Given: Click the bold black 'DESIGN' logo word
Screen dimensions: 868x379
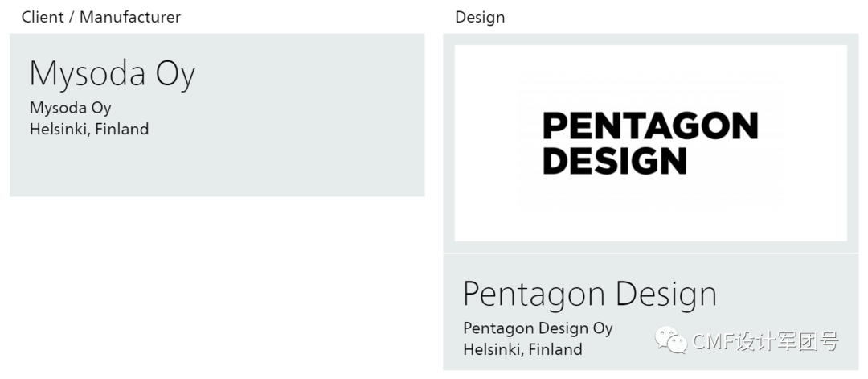Looking at the screenshot, I should click(x=615, y=160).
